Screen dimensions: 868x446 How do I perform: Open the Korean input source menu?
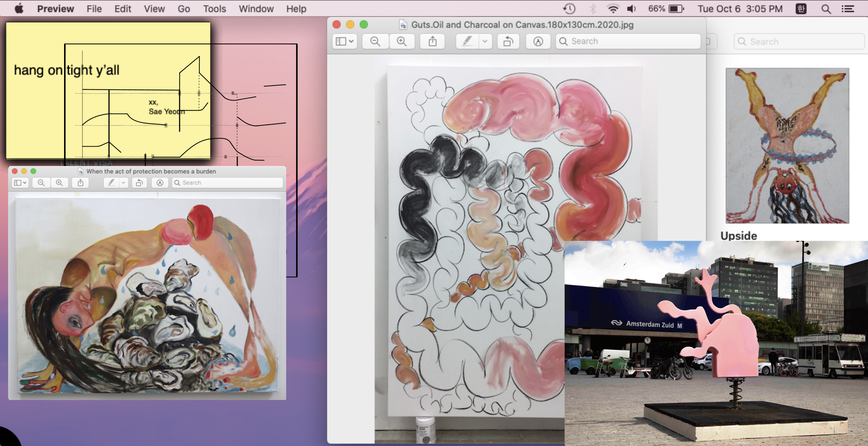coord(801,8)
